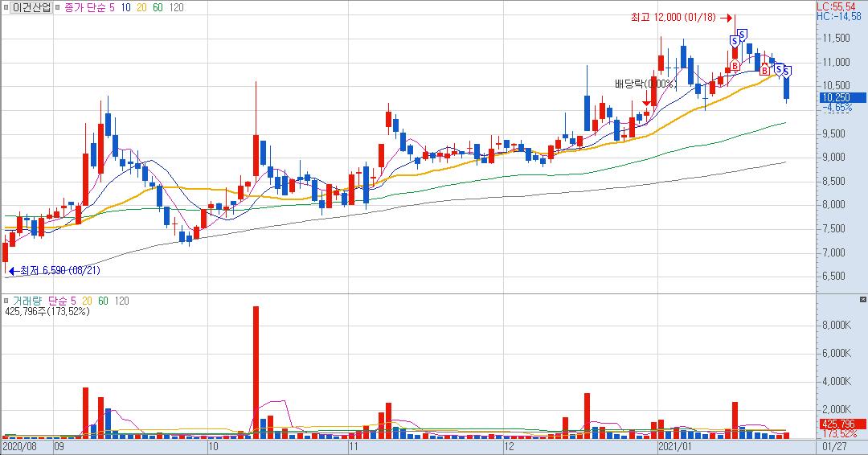Select the volume MA 120 legend label

coord(122,301)
